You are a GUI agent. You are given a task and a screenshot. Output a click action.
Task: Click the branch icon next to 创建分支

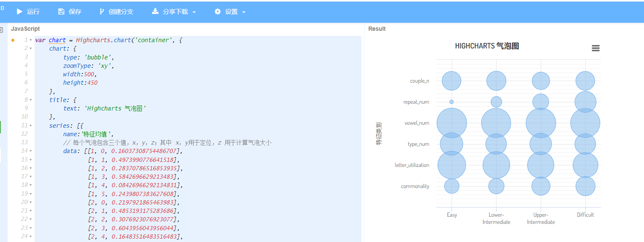(102, 12)
